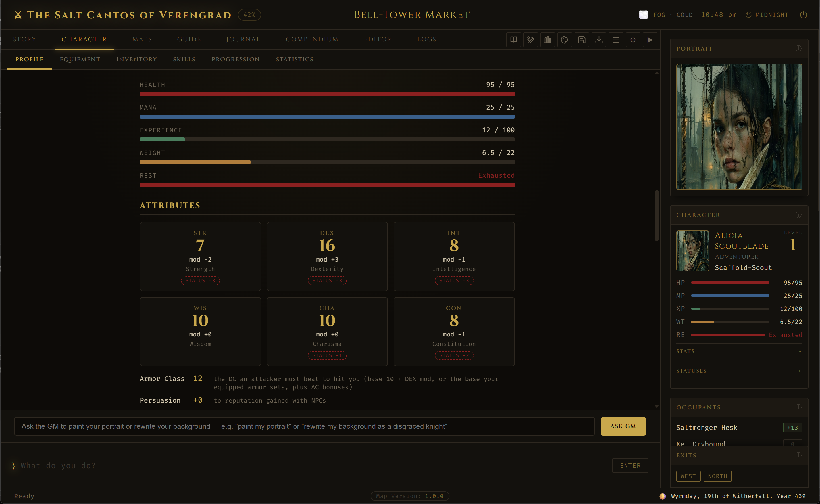The image size is (820, 504).
Task: Open the Progression sub-tab
Action: [x=236, y=59]
